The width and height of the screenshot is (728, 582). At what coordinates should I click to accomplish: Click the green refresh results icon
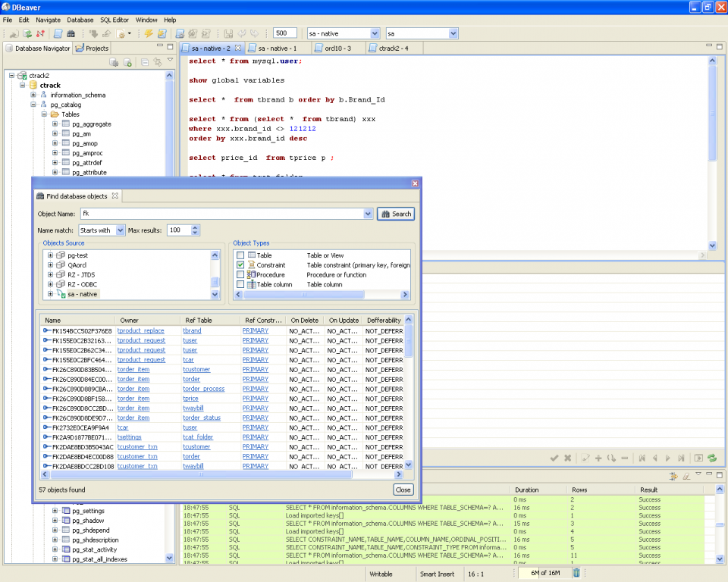point(712,458)
